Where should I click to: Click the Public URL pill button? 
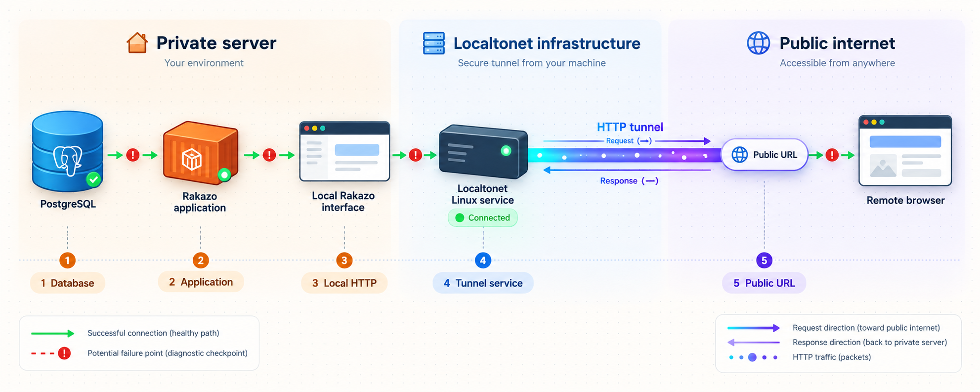pos(764,155)
